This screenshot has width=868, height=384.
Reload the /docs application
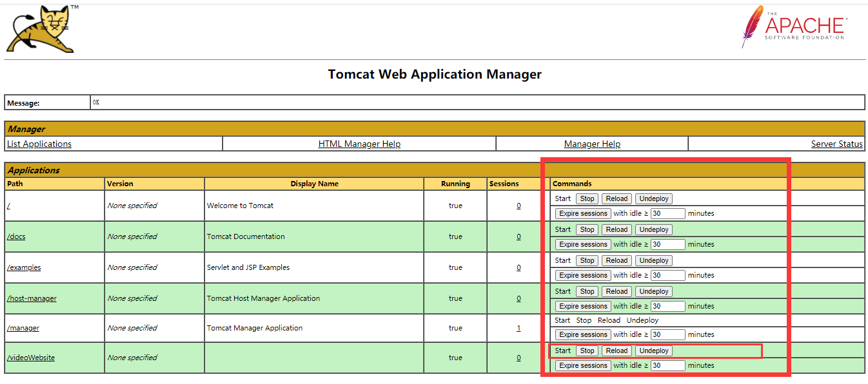[616, 229]
